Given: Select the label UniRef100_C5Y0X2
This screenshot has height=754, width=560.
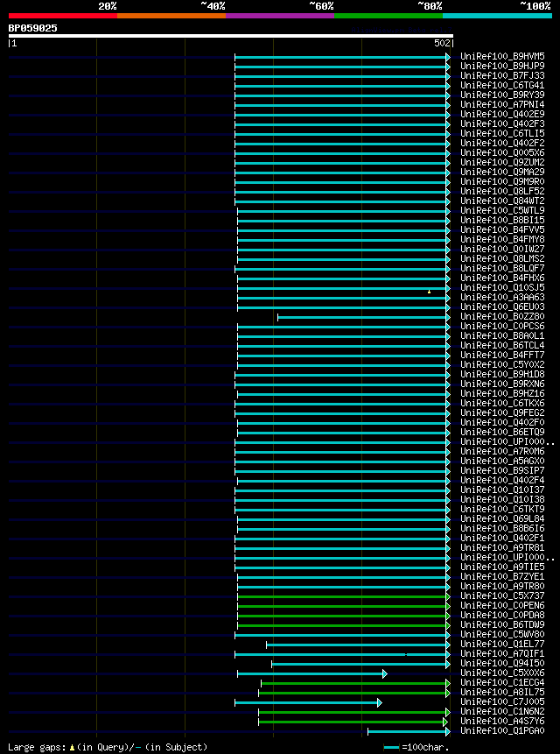Looking at the screenshot, I should coord(502,365).
